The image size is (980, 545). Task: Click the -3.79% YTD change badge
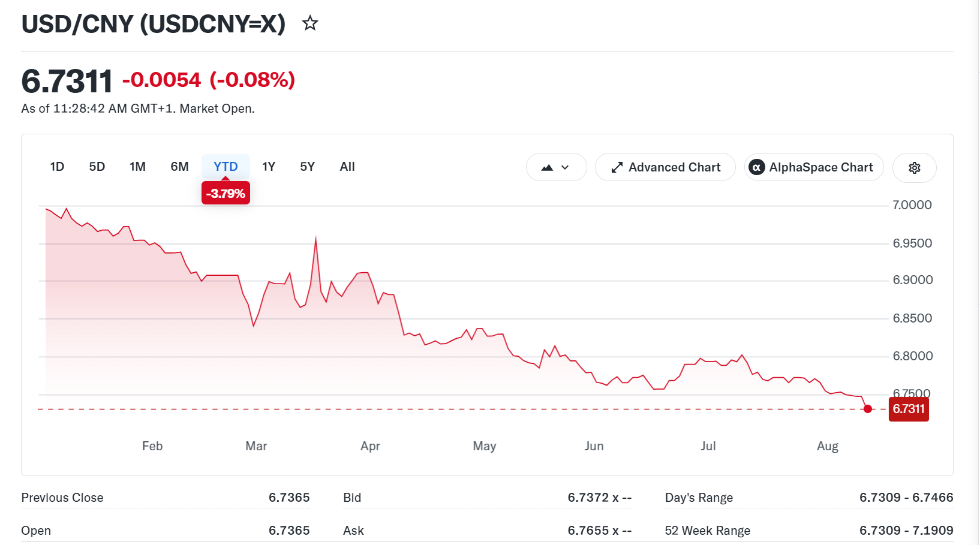pyautogui.click(x=226, y=194)
